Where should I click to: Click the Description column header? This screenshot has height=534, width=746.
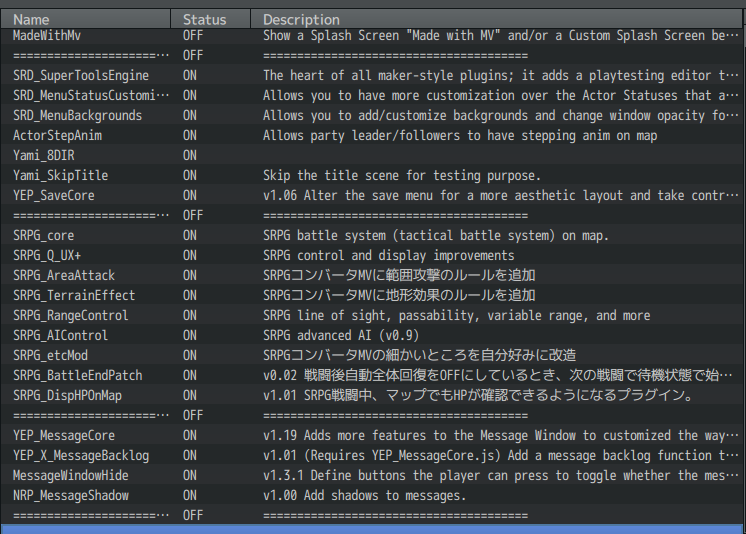[x=496, y=19]
